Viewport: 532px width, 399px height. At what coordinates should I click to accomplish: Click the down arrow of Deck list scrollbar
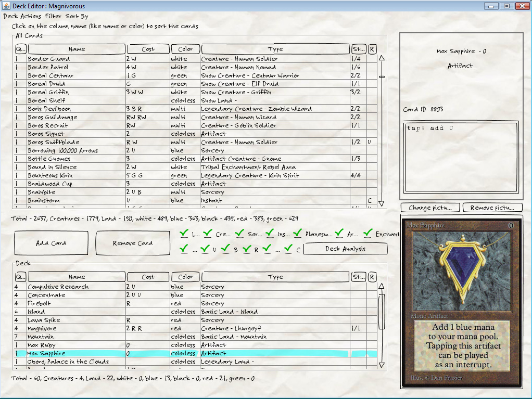382,365
